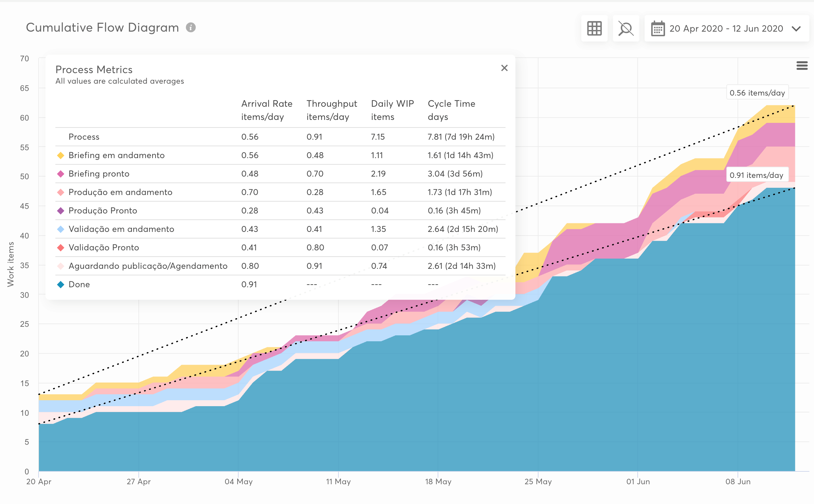
Task: Open the chart hamburger export menu
Action: [802, 66]
